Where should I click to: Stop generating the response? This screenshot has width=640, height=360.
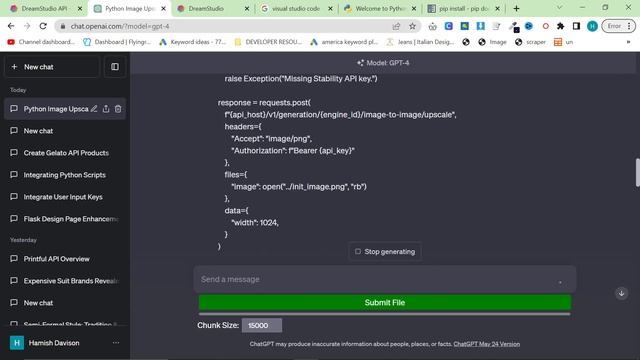385,251
